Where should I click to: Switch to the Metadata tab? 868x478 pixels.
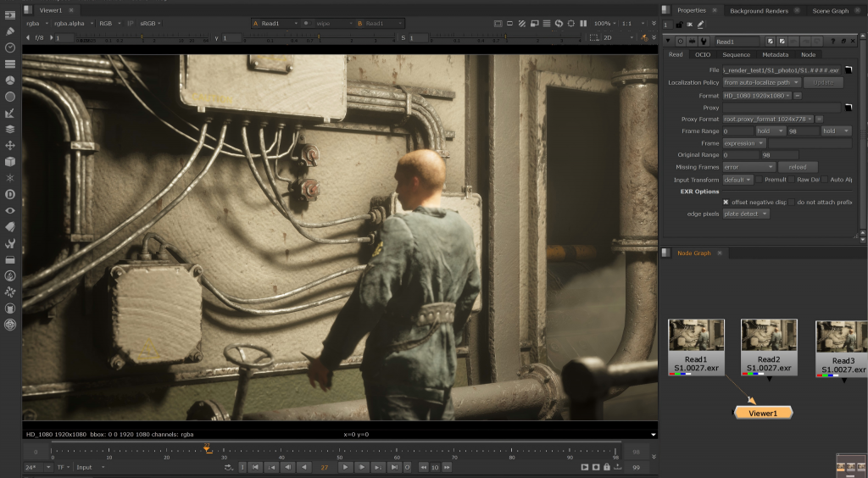coord(775,54)
